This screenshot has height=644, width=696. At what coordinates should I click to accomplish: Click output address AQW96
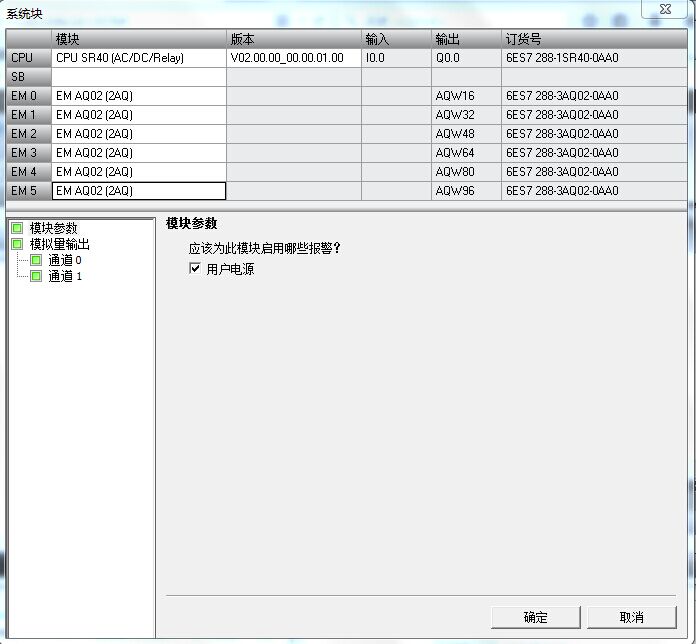467,191
